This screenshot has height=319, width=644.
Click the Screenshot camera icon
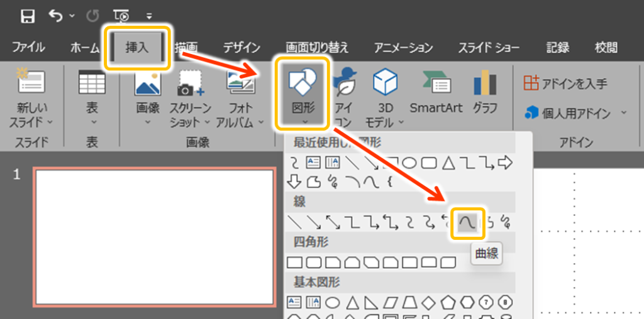point(189,85)
